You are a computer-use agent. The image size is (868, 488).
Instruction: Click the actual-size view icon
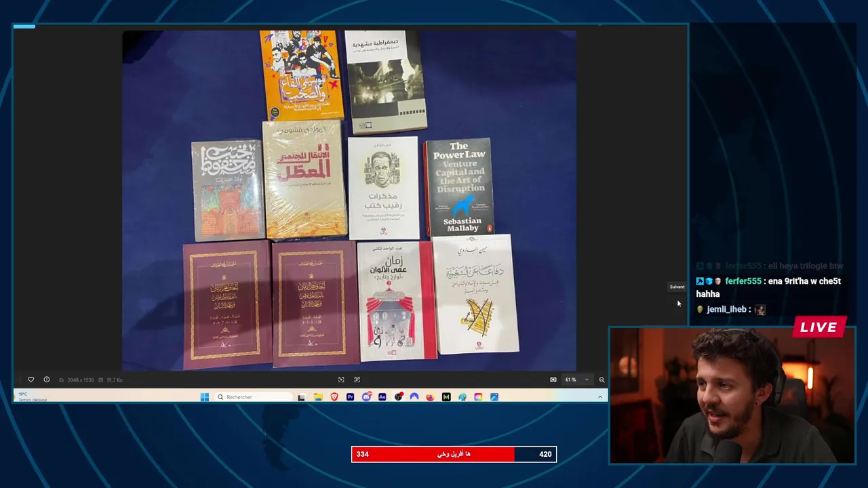point(357,380)
